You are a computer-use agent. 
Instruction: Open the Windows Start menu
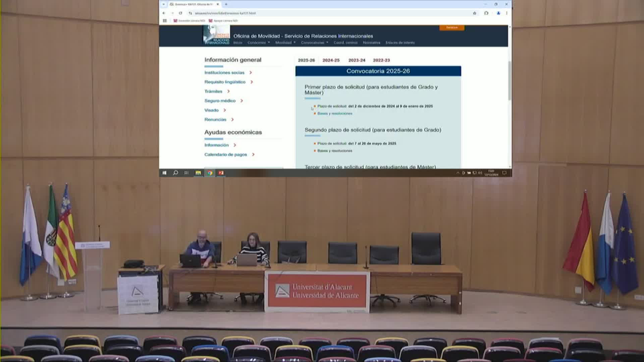coord(164,173)
